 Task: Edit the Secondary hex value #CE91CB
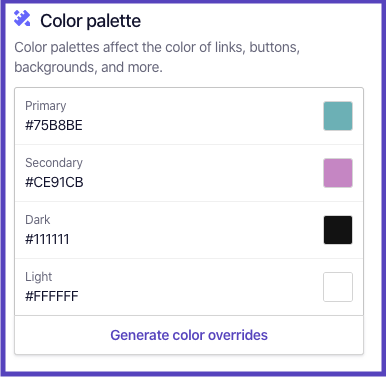tap(54, 183)
